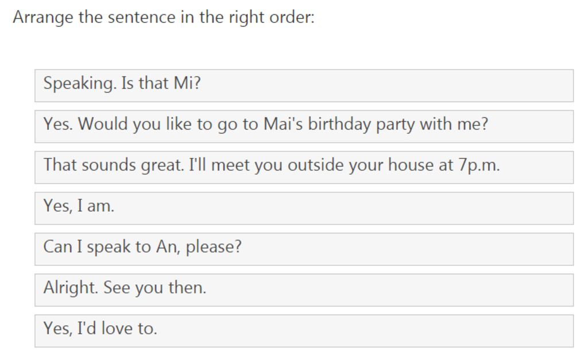Viewport: 588px width, 364px height.
Task: Choose "Can I speak to An, please?"
Action: click(x=304, y=249)
